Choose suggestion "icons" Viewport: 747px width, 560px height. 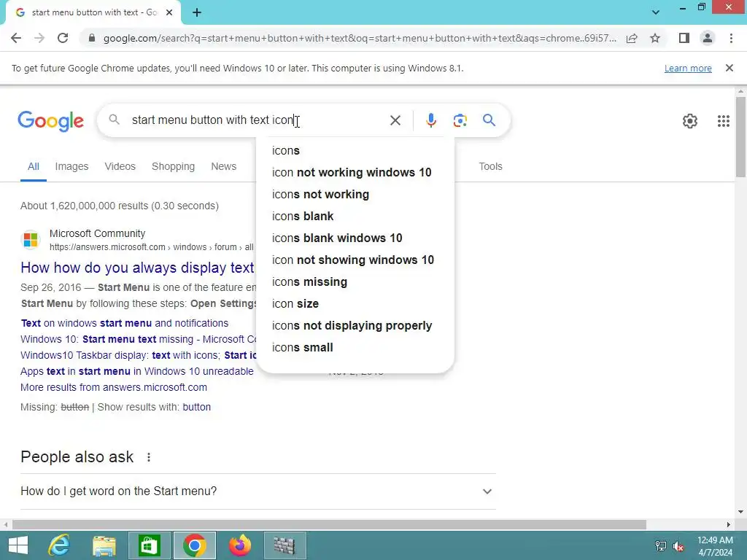pos(355,150)
